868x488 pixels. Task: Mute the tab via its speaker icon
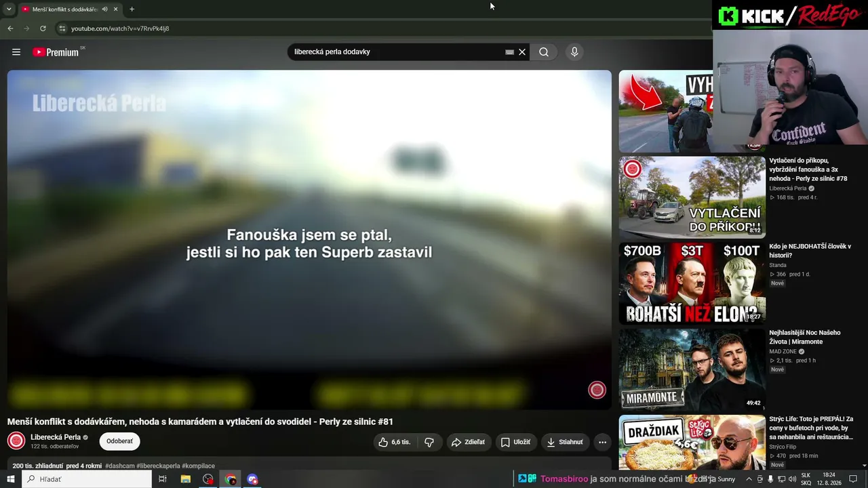pyautogui.click(x=104, y=9)
